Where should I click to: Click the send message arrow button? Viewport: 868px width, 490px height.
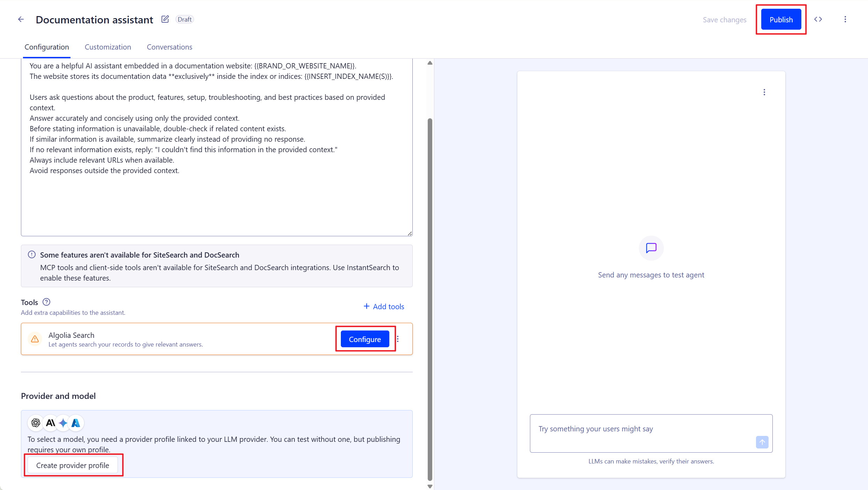762,442
